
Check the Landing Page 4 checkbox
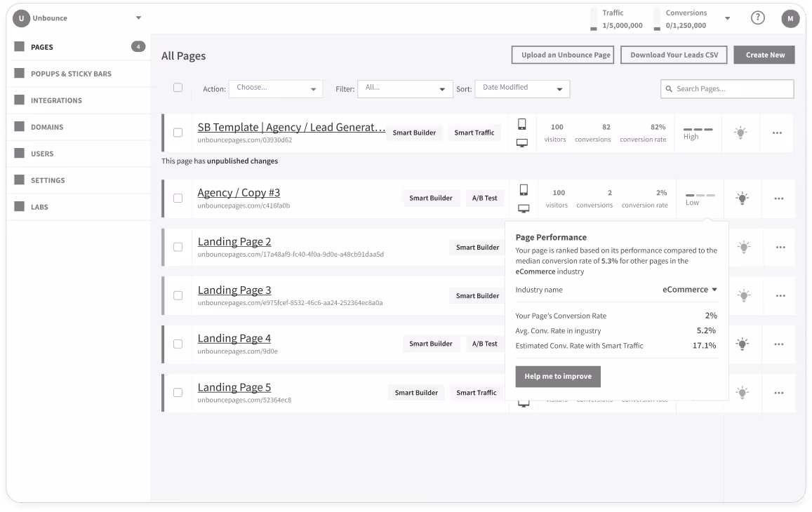pos(178,344)
